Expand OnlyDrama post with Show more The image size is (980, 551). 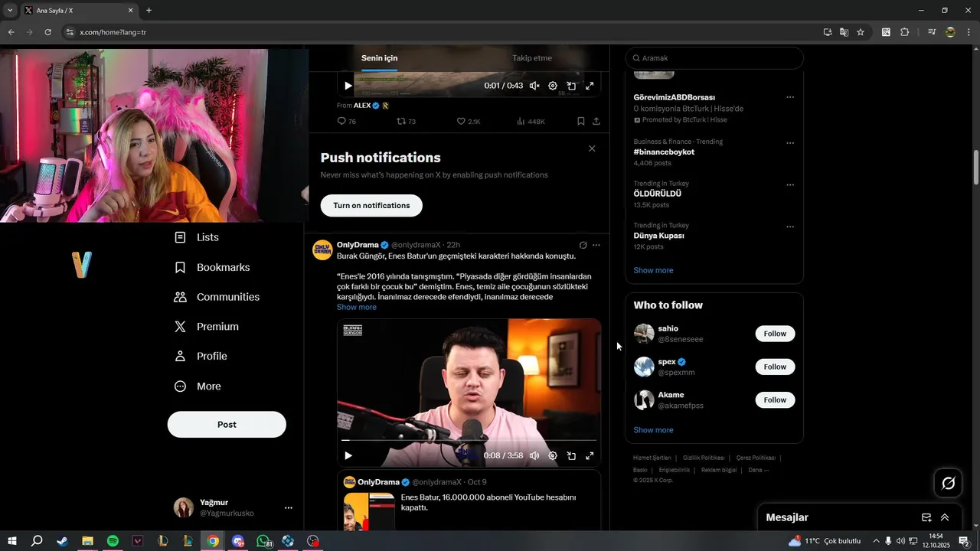coord(357,307)
